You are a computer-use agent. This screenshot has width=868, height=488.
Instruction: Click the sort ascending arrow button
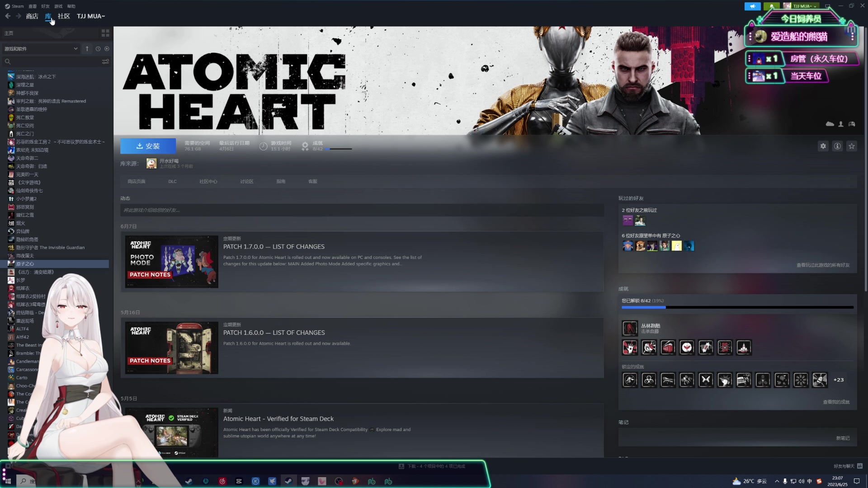pyautogui.click(x=87, y=49)
